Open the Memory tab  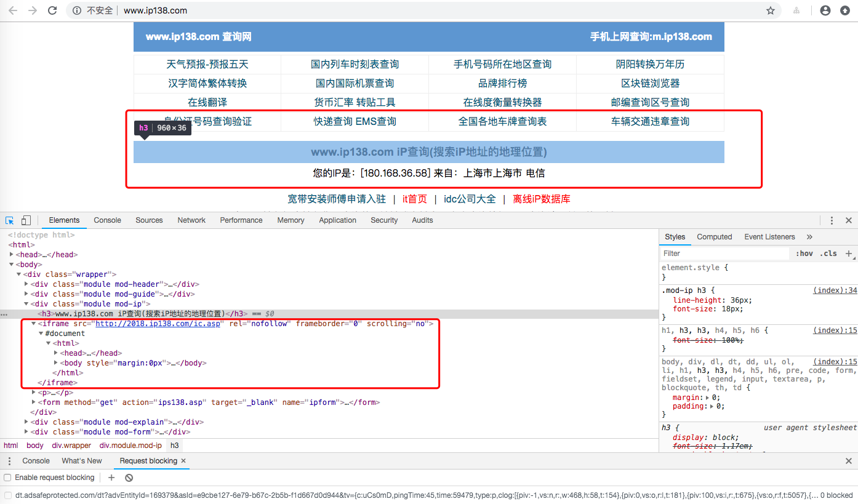(x=291, y=220)
